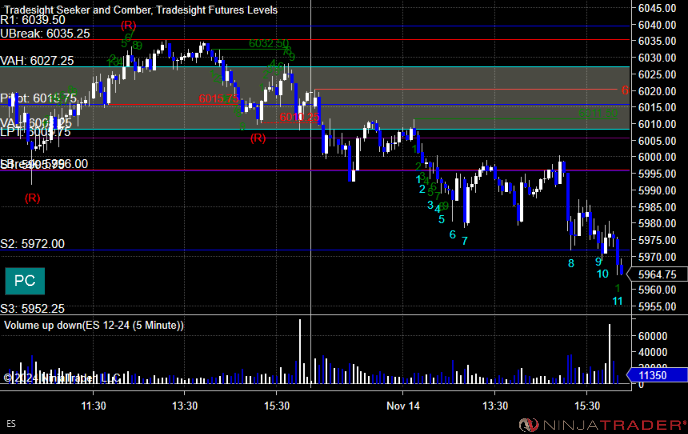Click the ES instrument label at the bottom left
This screenshot has width=688, height=434.
[x=11, y=424]
